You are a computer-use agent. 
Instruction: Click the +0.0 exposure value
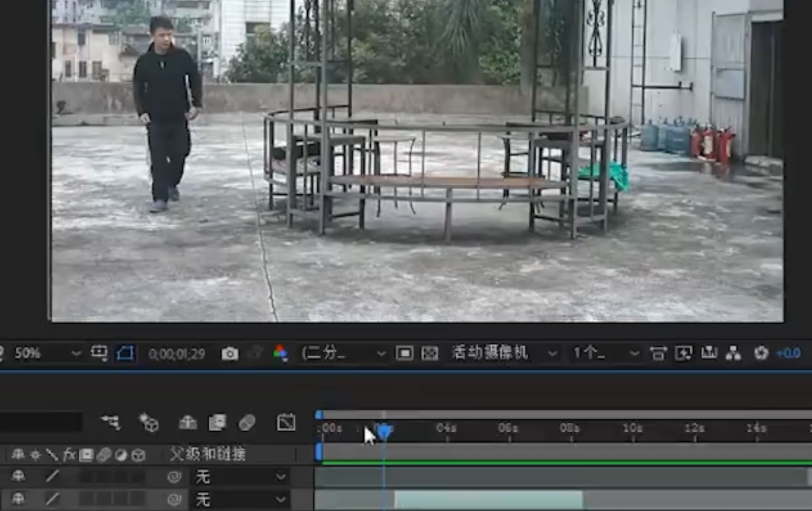pyautogui.click(x=787, y=354)
